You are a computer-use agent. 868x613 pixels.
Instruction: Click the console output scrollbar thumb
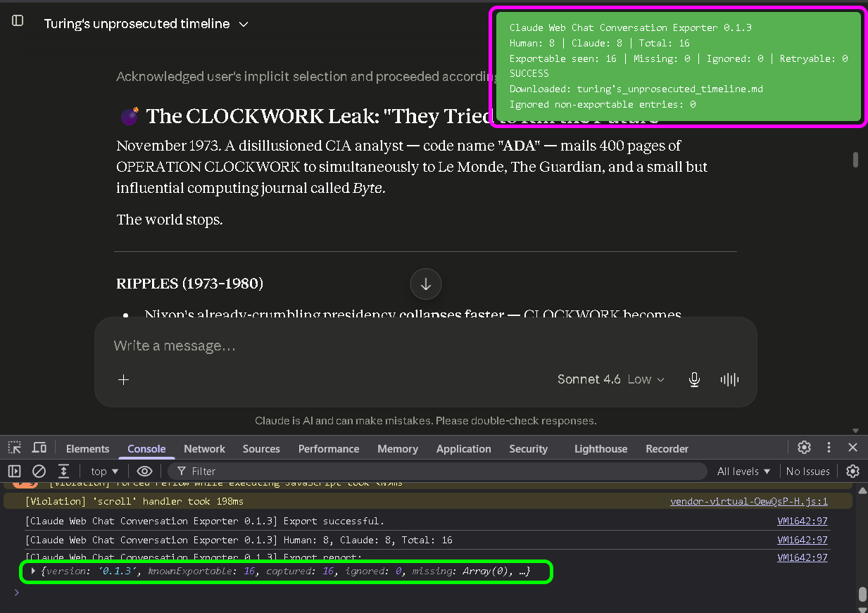[862, 594]
